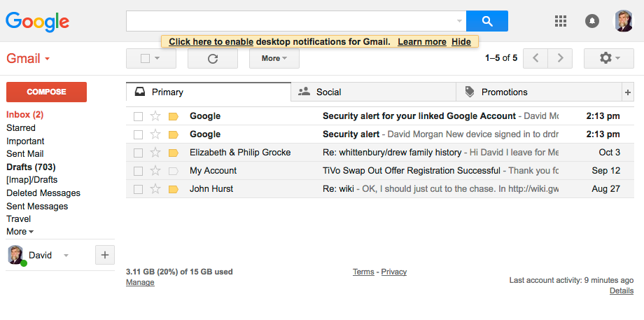Open the Starred label
This screenshot has width=644, height=320.
(21, 127)
